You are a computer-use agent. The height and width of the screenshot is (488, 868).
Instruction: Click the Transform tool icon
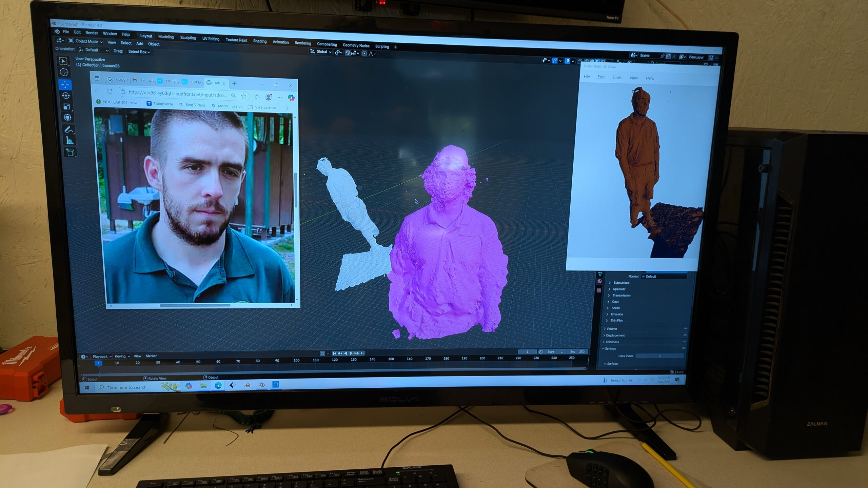67,118
